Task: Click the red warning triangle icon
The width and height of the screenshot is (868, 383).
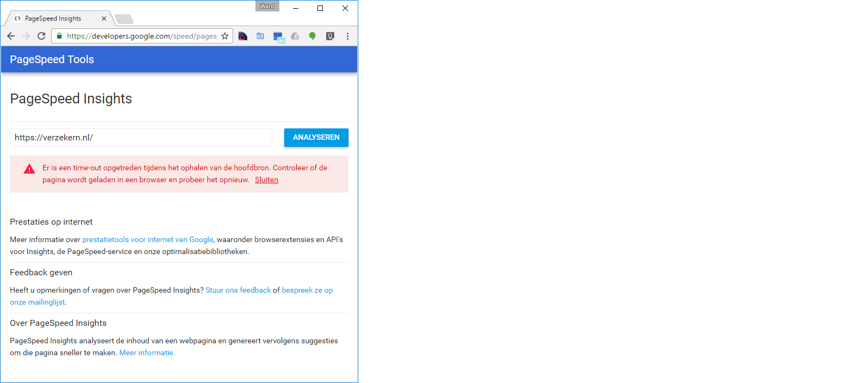Action: click(x=29, y=169)
